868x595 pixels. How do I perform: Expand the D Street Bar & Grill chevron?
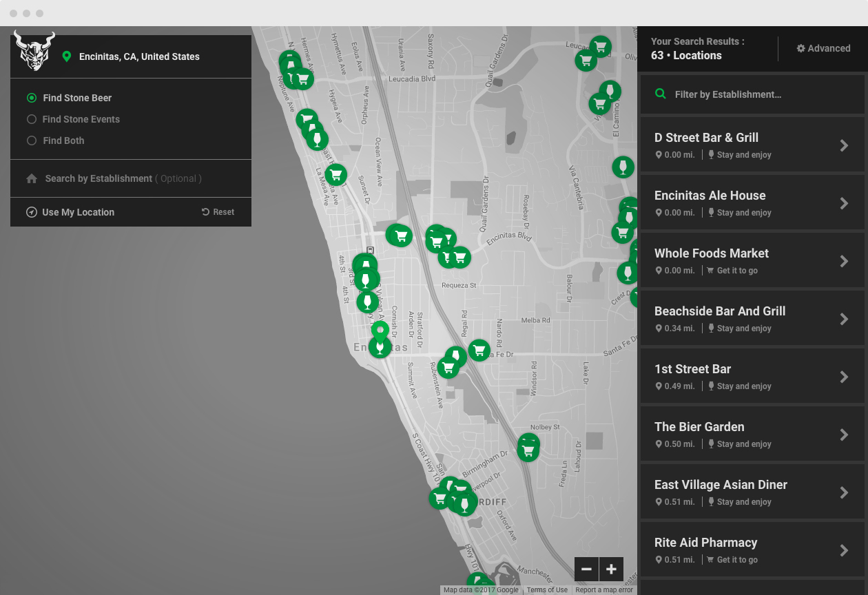844,145
